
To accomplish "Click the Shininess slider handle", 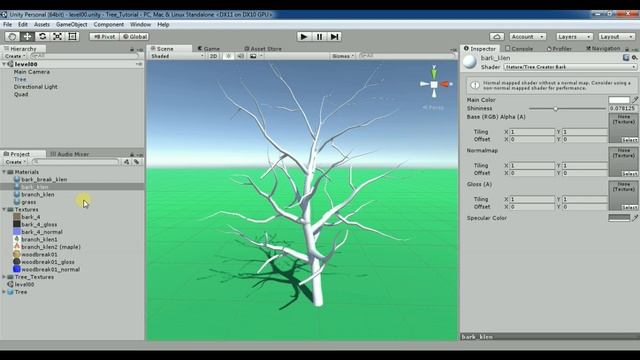I will pyautogui.click(x=556, y=109).
